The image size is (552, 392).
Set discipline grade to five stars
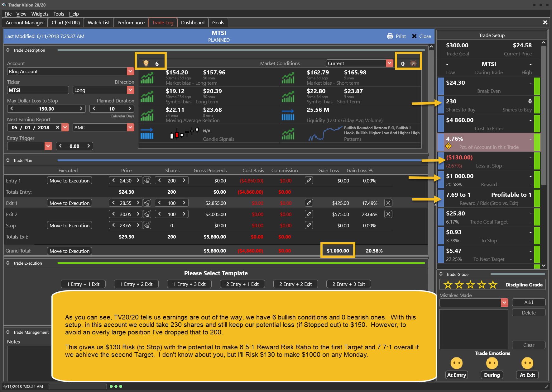[493, 285]
